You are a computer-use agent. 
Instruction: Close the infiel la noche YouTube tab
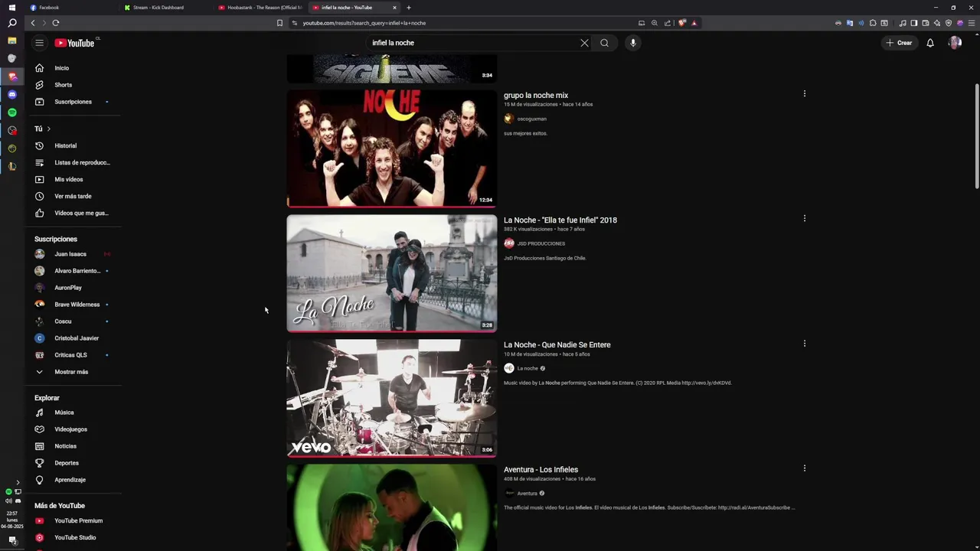(394, 8)
